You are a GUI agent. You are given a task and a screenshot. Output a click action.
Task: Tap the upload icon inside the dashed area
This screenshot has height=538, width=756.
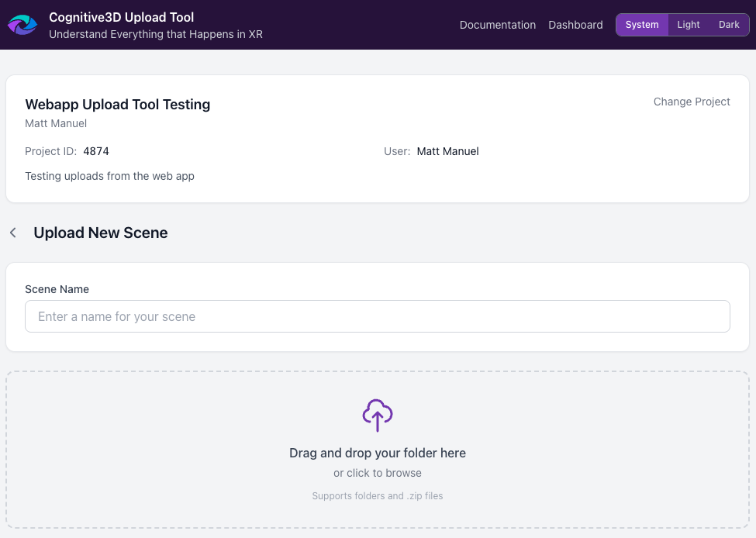[x=378, y=415]
